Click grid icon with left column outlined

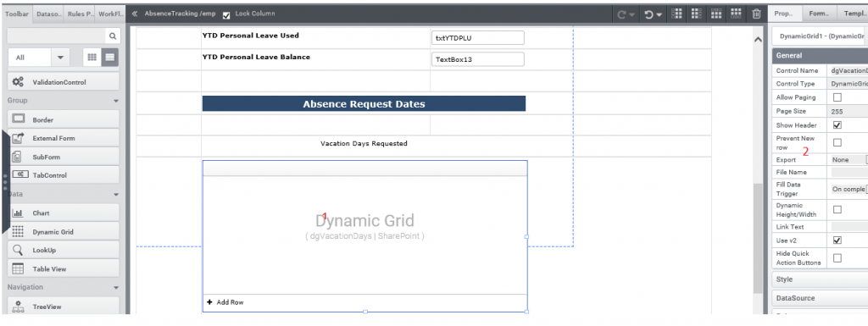click(x=676, y=14)
